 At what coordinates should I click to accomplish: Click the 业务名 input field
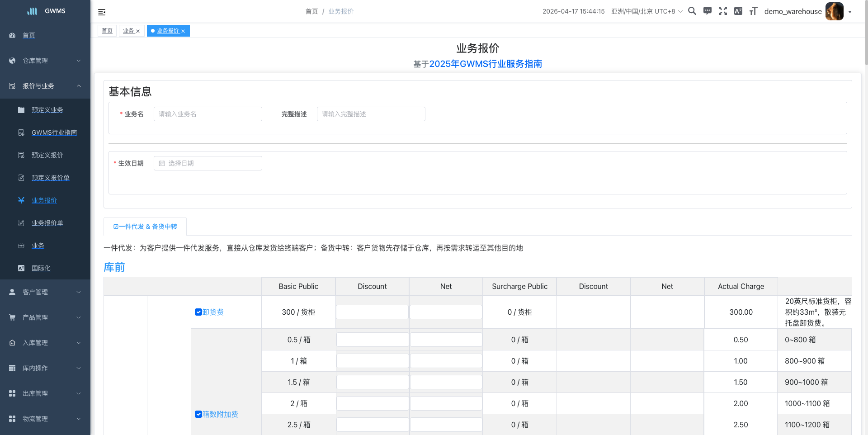click(x=208, y=114)
